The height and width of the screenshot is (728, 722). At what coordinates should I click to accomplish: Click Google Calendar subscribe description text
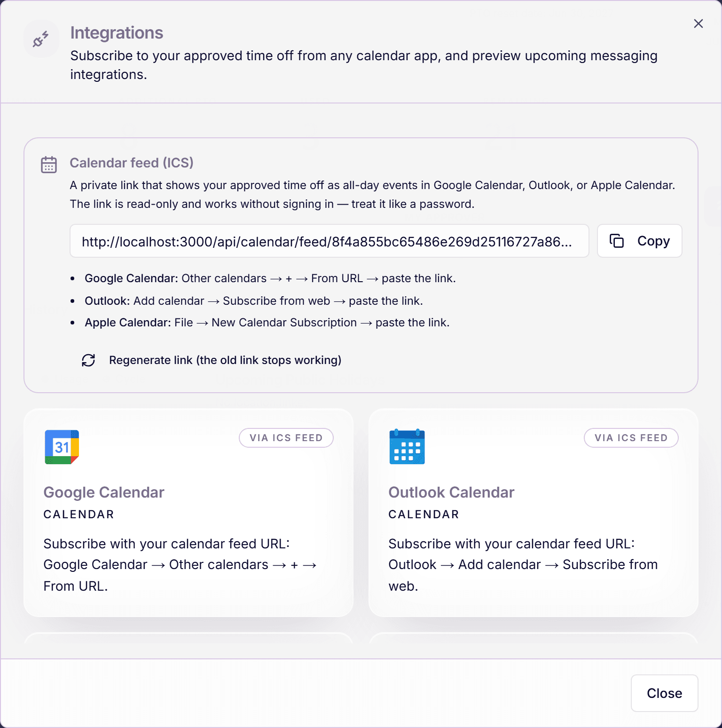click(x=180, y=565)
